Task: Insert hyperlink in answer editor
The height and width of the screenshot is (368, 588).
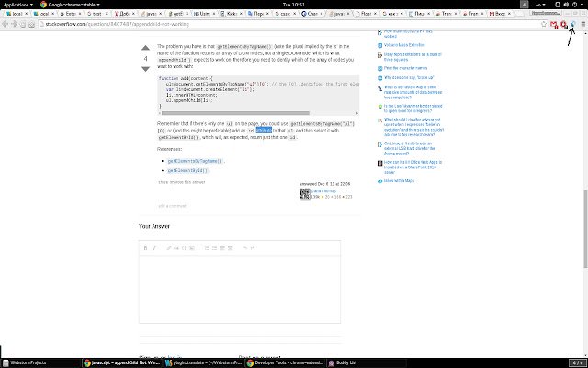Action: tap(169, 247)
